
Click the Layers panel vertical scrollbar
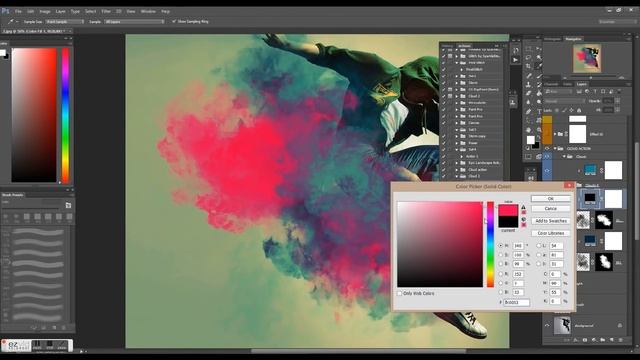pos(637,192)
